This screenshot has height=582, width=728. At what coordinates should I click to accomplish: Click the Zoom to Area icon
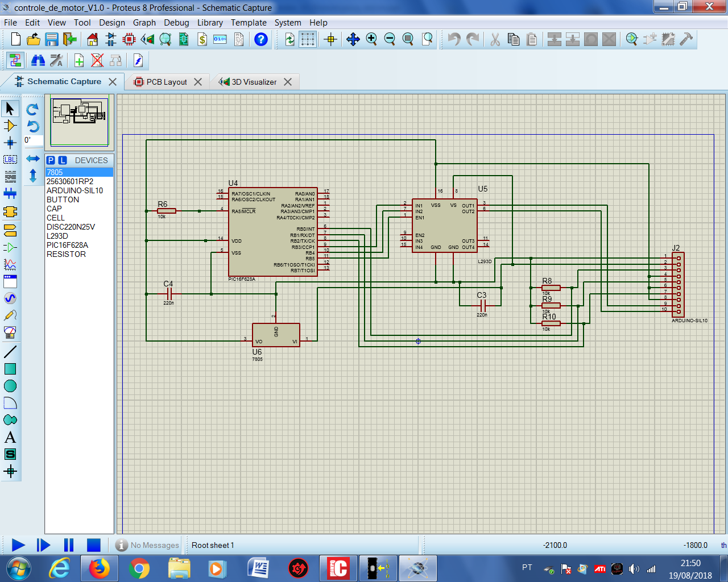(427, 39)
